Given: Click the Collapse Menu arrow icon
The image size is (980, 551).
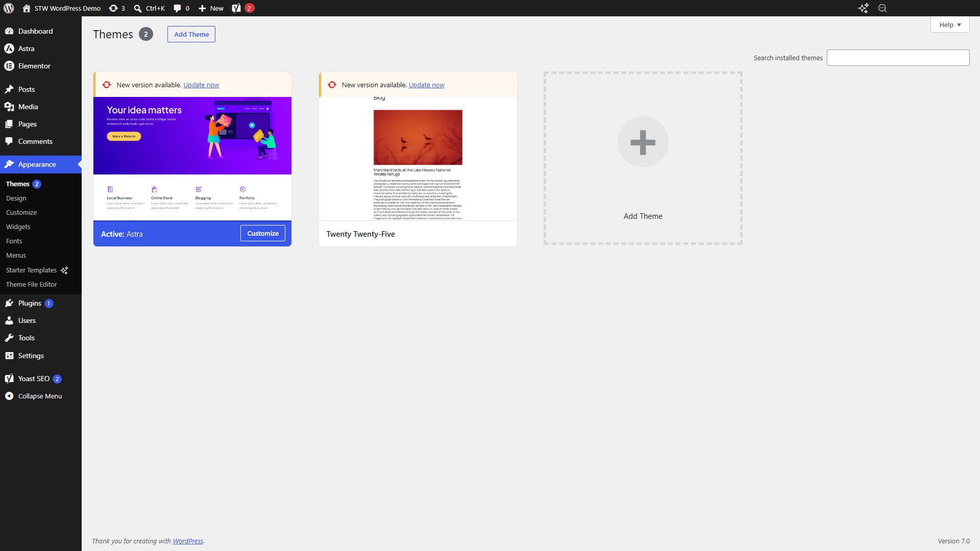Looking at the screenshot, I should point(9,396).
